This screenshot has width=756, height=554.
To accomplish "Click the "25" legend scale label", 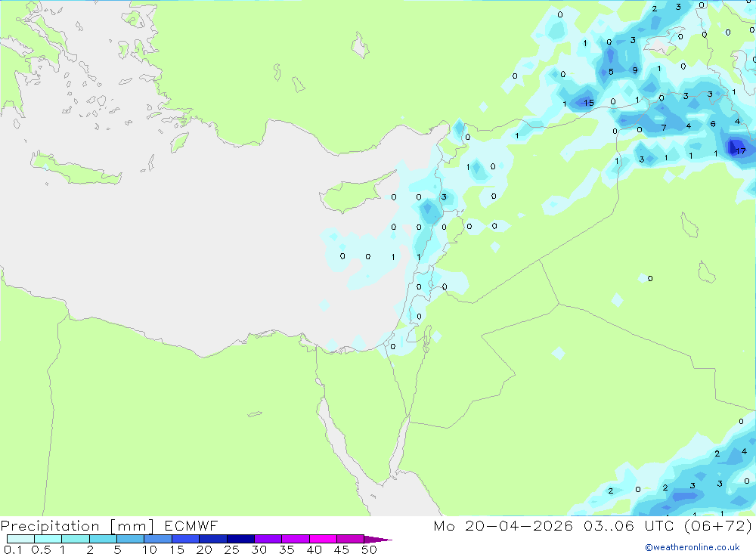I will tap(231, 549).
